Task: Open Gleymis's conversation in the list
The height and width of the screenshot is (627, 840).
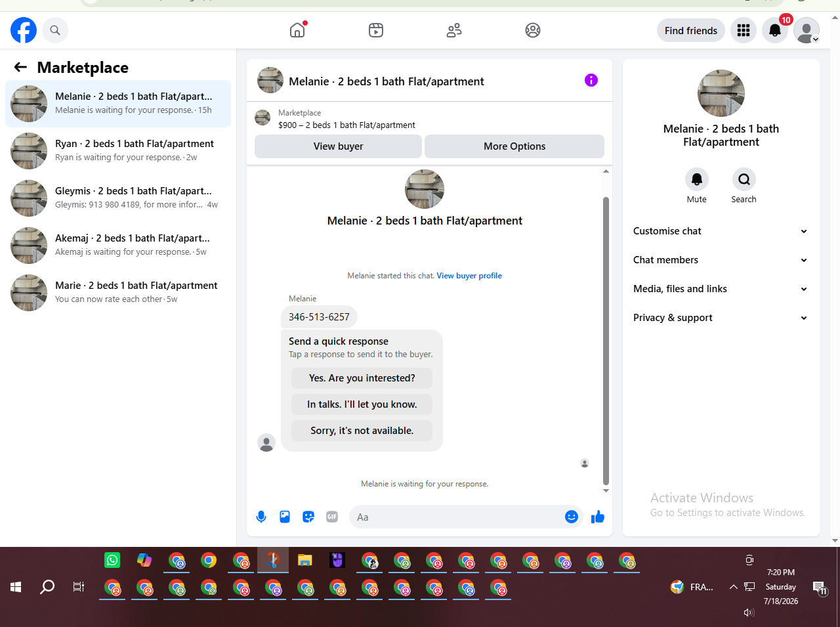Action: (x=118, y=198)
